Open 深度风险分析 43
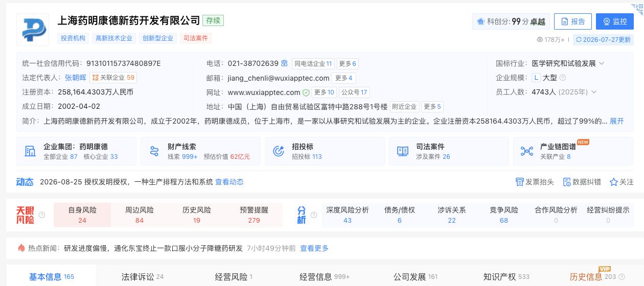The image size is (644, 286). [x=348, y=215]
